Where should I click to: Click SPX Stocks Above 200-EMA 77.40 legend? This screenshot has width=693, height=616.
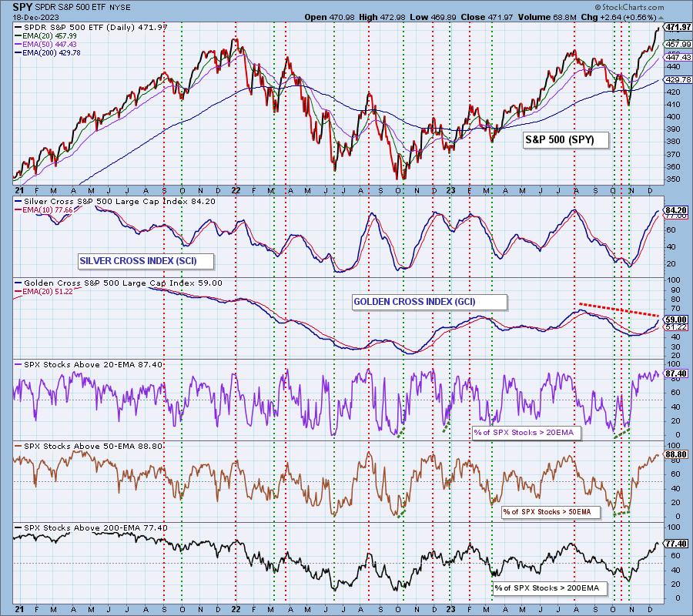92,527
